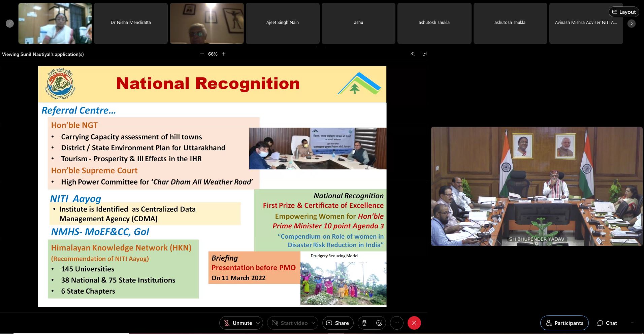Image resolution: width=644 pixels, height=334 pixels.
Task: Click the annotate icon above shared content
Action: point(413,54)
